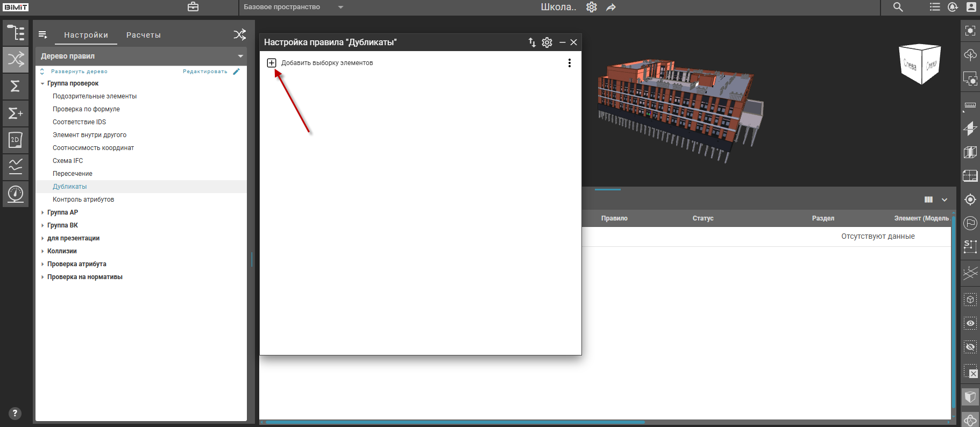Image resolution: width=980 pixels, height=427 pixels.
Task: Click Добавить выборку элементов plus button
Action: coord(272,63)
